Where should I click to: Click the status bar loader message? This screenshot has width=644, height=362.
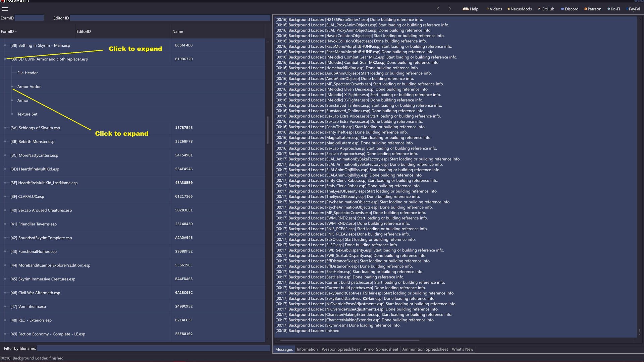tap(32, 358)
